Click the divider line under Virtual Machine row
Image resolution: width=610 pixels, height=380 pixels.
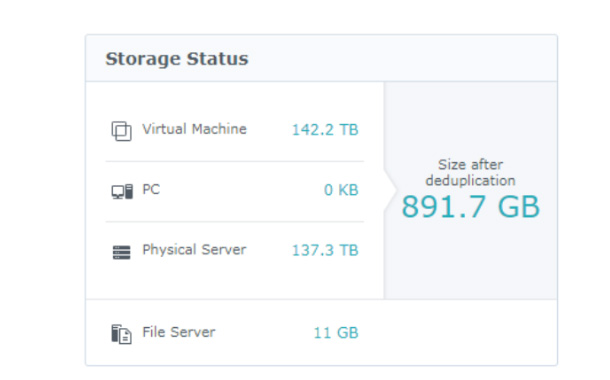pos(235,161)
